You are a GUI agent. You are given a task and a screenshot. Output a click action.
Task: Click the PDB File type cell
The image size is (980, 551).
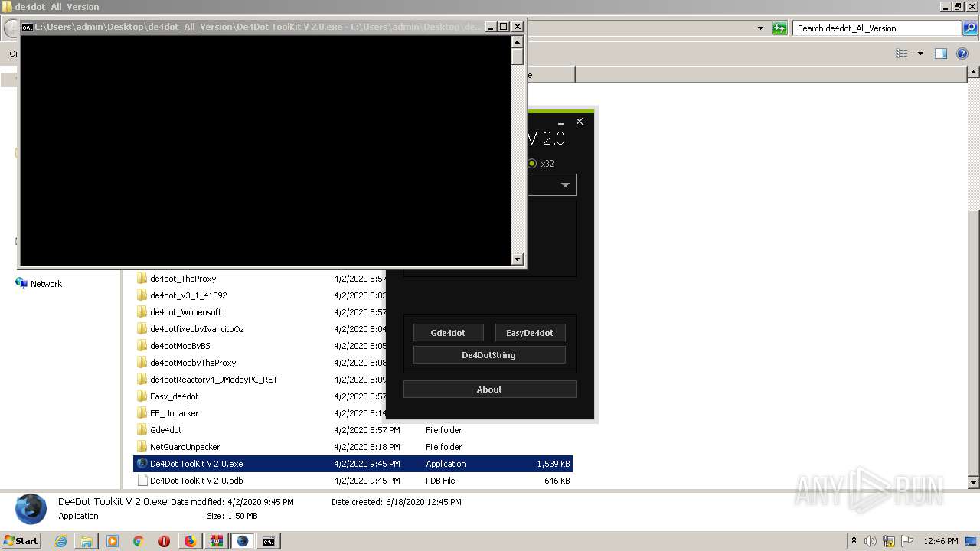click(x=440, y=481)
